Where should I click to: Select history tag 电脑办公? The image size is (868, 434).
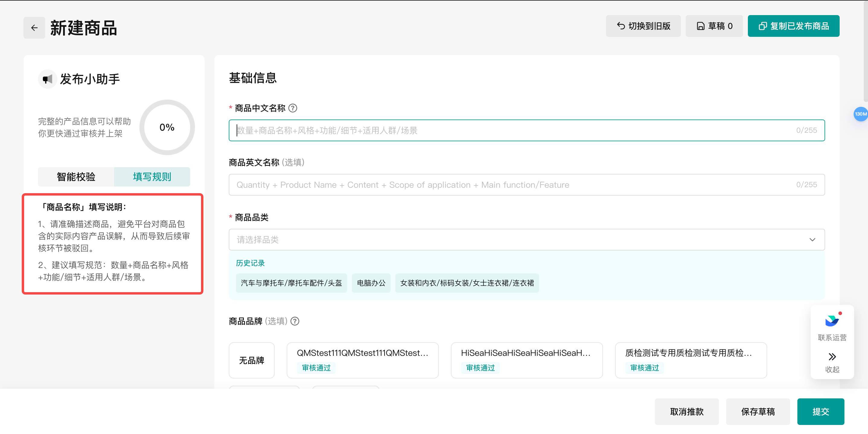[371, 283]
